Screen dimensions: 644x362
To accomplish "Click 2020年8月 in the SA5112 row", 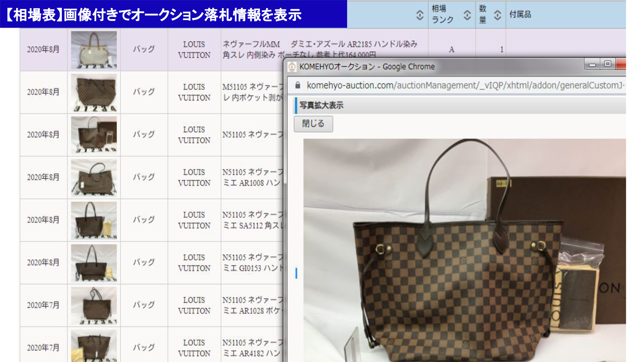I will tap(43, 220).
